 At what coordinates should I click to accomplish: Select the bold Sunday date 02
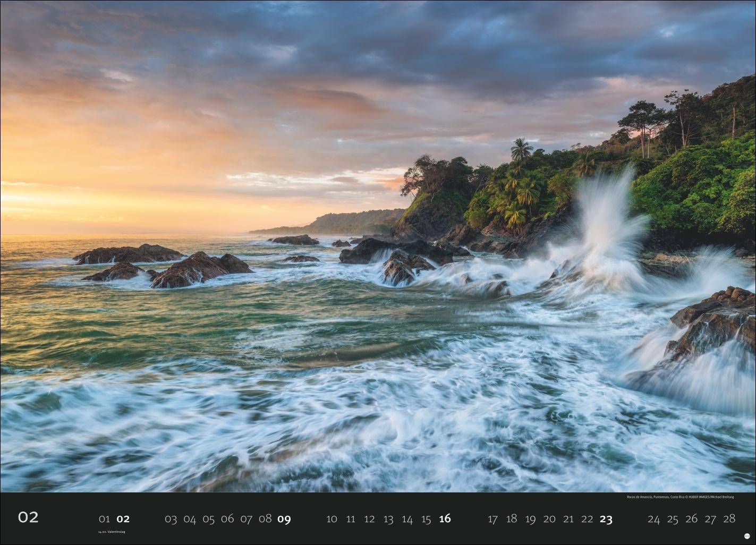[123, 519]
